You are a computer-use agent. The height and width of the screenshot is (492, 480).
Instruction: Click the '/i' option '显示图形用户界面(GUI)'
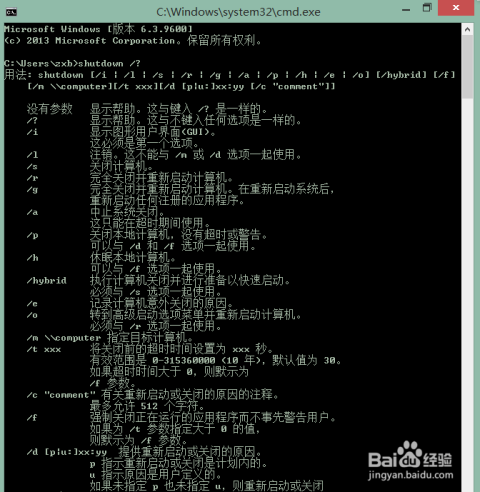tap(121, 132)
